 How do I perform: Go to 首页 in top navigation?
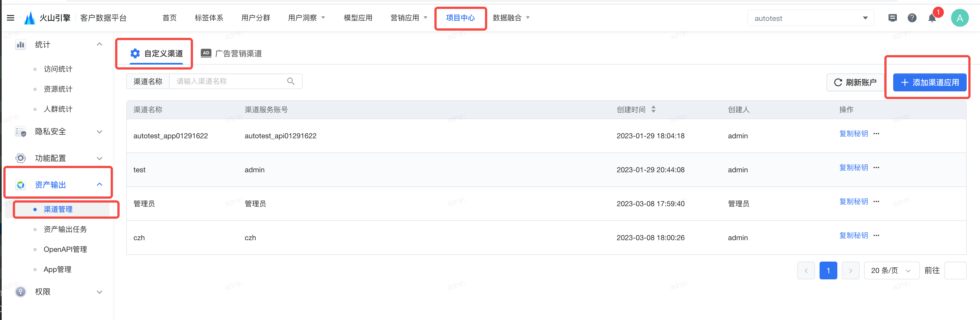(x=169, y=18)
